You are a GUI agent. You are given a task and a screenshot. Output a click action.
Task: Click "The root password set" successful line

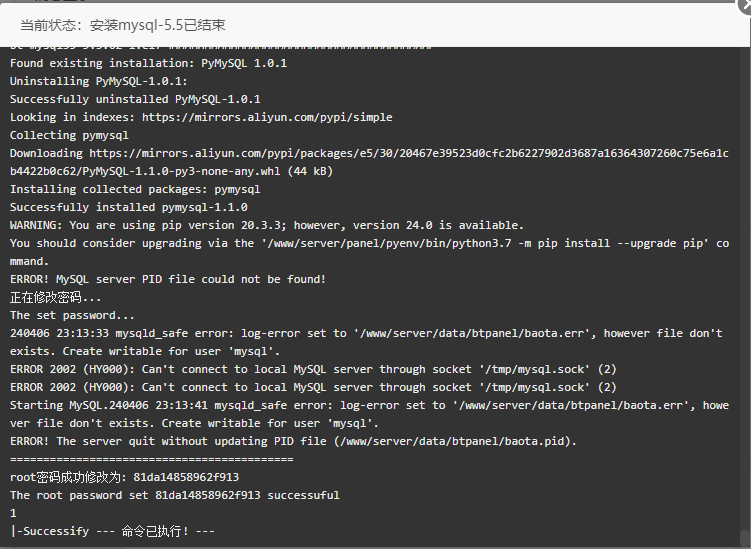(x=174, y=495)
